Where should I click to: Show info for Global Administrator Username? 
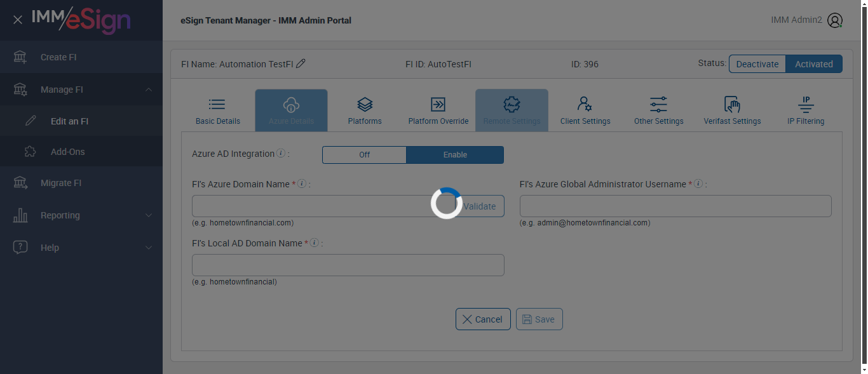click(698, 184)
